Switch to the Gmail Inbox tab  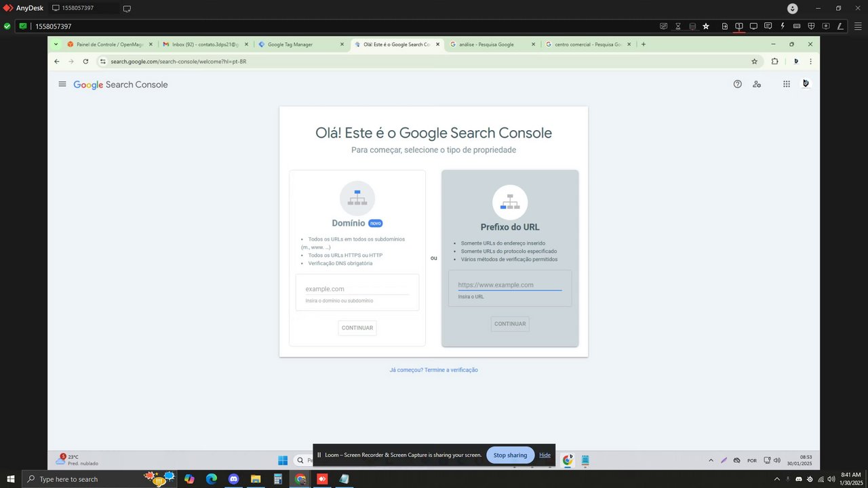(205, 44)
